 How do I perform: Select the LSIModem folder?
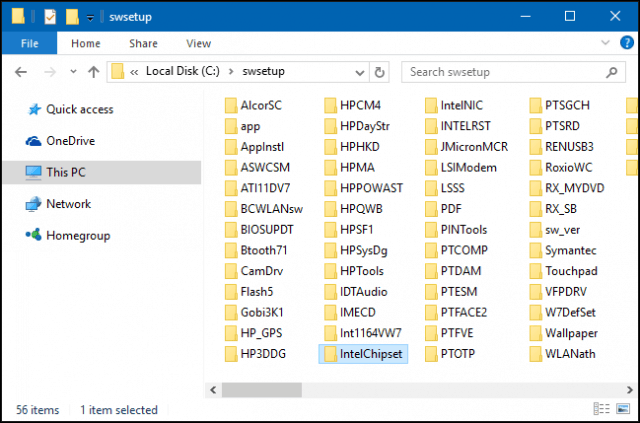click(461, 167)
